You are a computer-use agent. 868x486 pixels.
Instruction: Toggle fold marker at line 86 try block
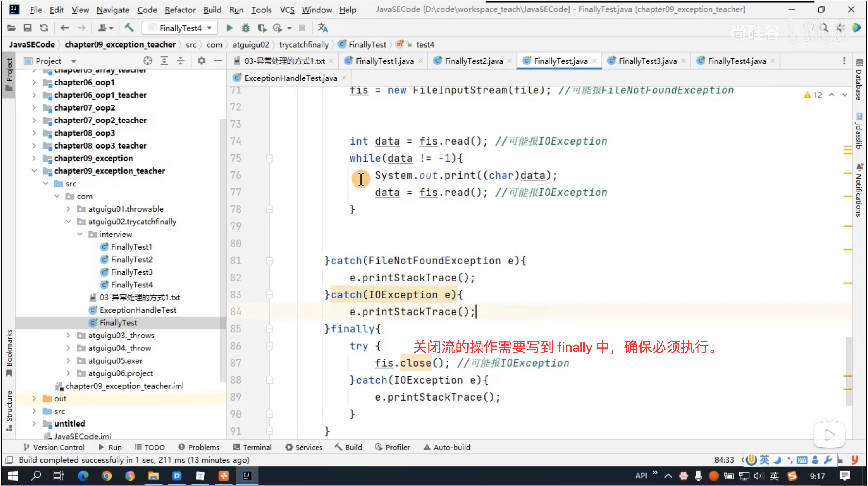tap(269, 346)
